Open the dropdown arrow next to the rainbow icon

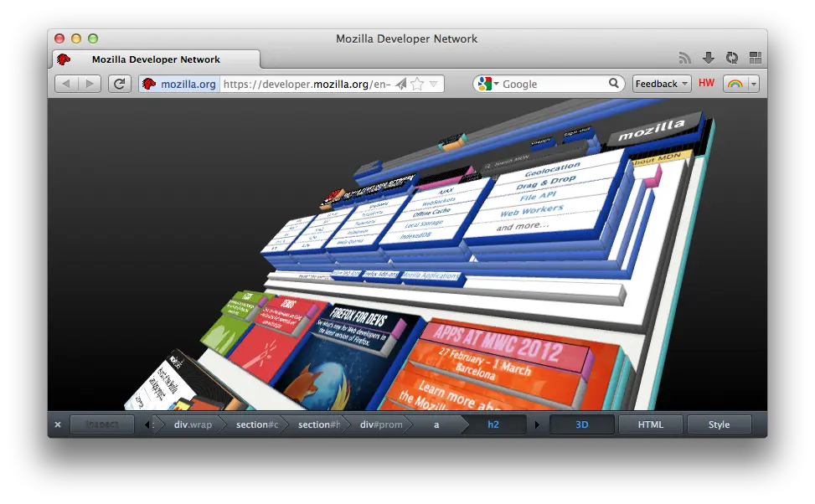(x=754, y=84)
